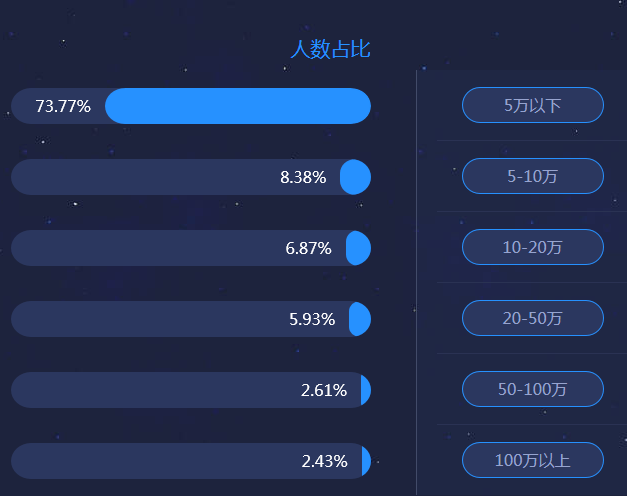Click the 5.93% bar blue tip
This screenshot has width=627, height=496.
tap(360, 319)
